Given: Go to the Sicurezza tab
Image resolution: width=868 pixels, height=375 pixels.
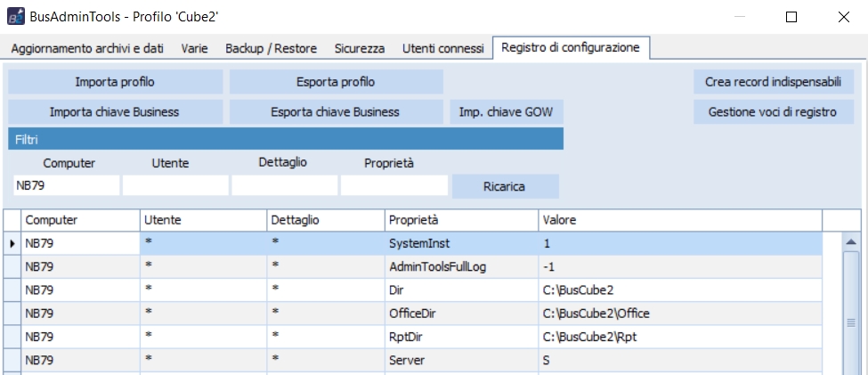Looking at the screenshot, I should (360, 48).
